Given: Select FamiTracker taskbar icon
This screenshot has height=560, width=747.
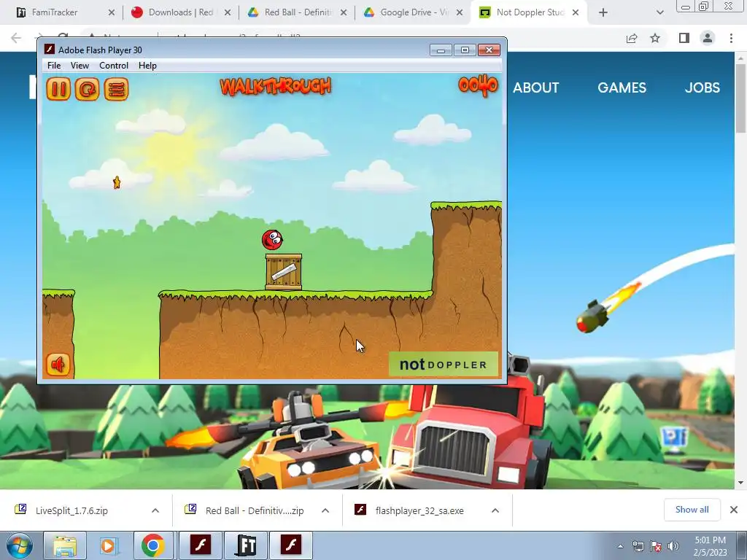Looking at the screenshot, I should tap(246, 545).
